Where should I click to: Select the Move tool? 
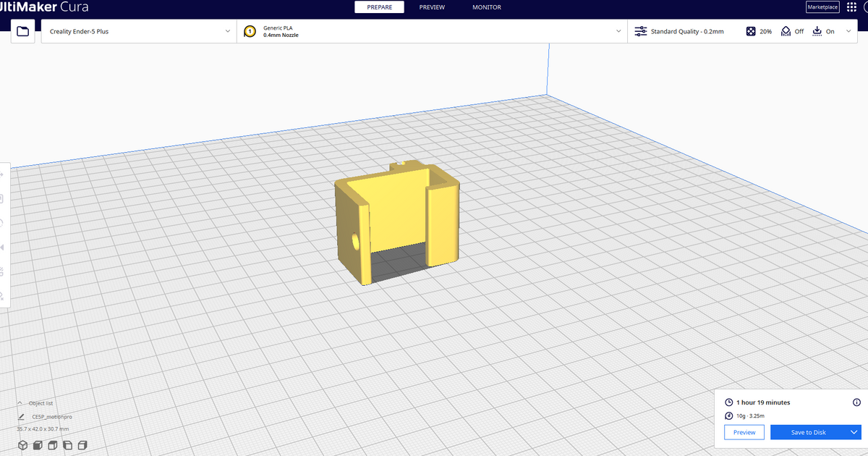(4, 174)
